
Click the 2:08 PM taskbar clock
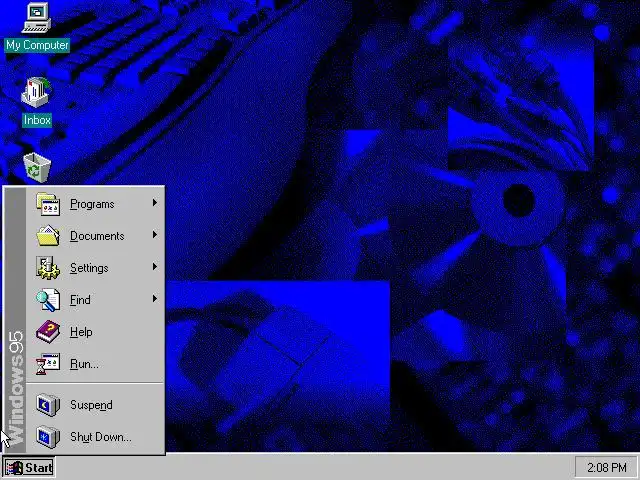(x=607, y=467)
